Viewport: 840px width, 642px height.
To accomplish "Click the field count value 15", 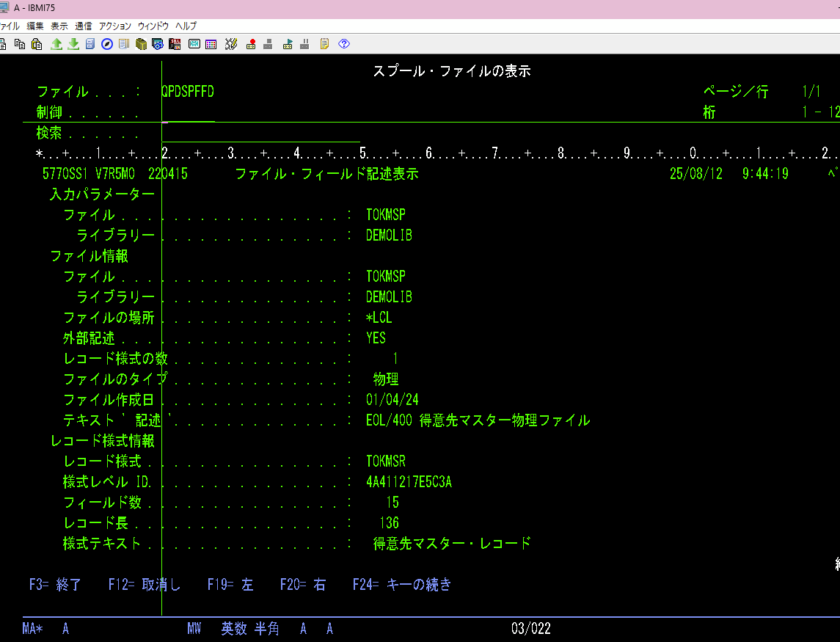I will (x=392, y=502).
